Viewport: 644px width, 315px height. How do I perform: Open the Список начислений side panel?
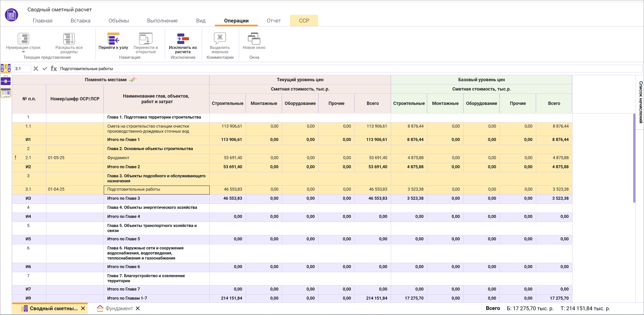click(x=640, y=102)
